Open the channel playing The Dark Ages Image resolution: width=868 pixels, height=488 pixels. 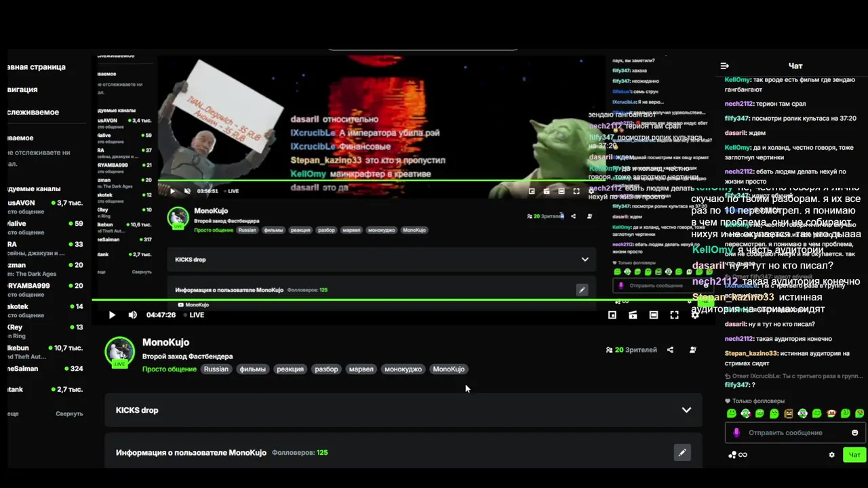(45, 269)
